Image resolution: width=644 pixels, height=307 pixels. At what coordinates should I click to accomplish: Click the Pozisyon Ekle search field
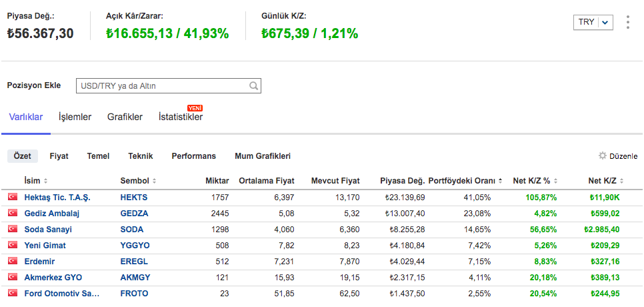(x=161, y=86)
